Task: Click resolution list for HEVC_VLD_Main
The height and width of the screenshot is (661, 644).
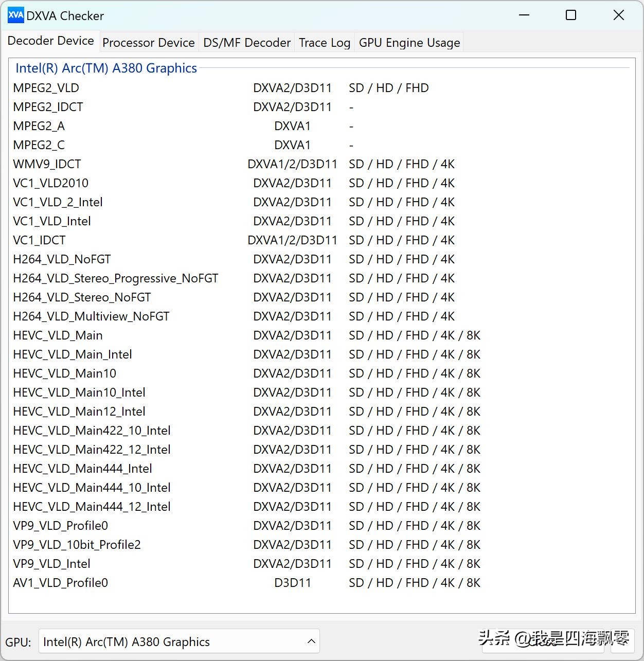Action: click(x=415, y=335)
